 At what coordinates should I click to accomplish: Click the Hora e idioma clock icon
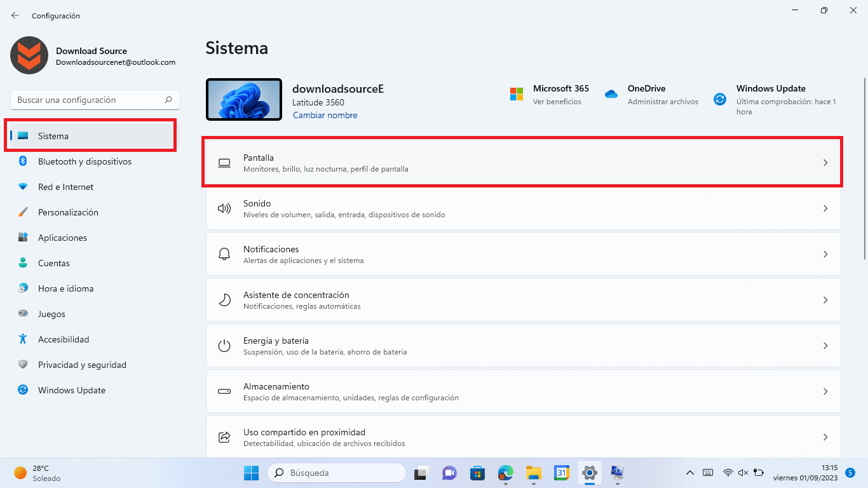(x=23, y=288)
